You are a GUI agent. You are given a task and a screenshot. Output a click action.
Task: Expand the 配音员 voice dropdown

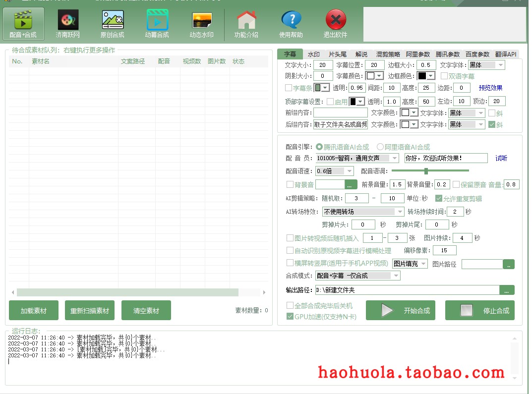pyautogui.click(x=394, y=158)
